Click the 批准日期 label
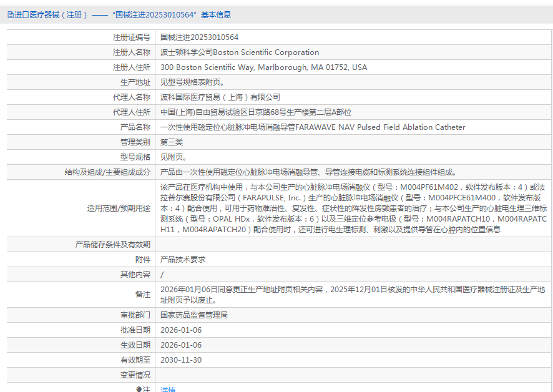 (x=135, y=330)
